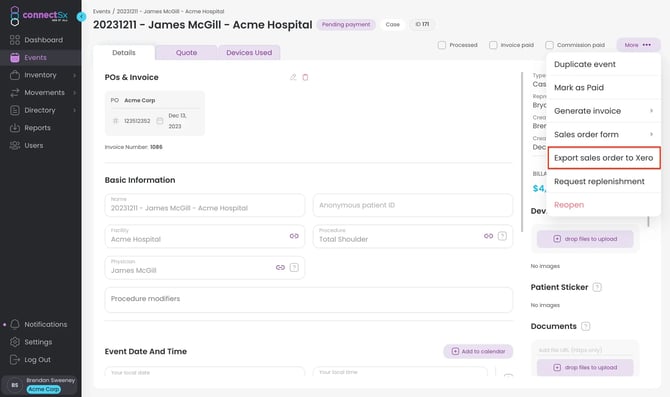Image resolution: width=670 pixels, height=397 pixels.
Task: Click the Users people icon
Action: click(x=15, y=145)
